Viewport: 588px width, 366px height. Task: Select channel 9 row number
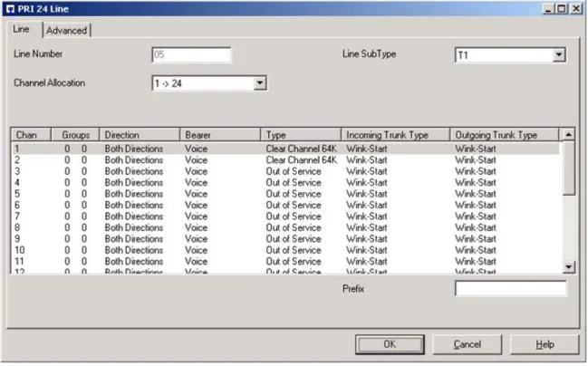(17, 239)
